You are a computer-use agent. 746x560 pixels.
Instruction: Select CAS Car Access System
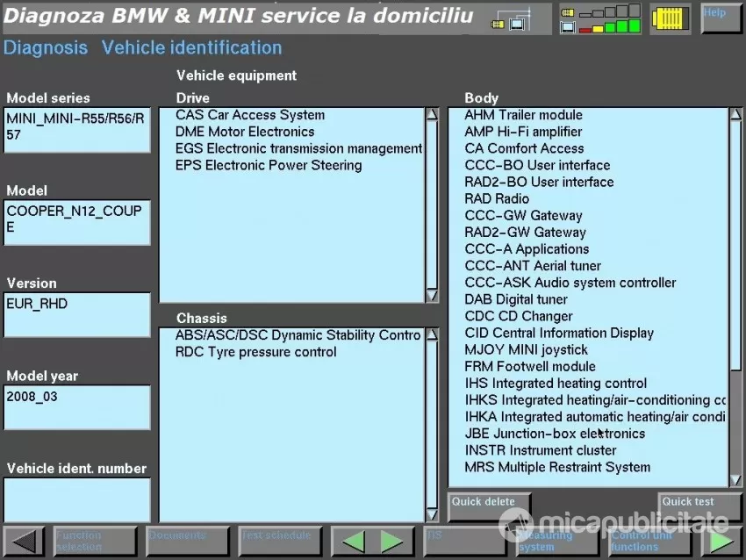click(x=250, y=115)
